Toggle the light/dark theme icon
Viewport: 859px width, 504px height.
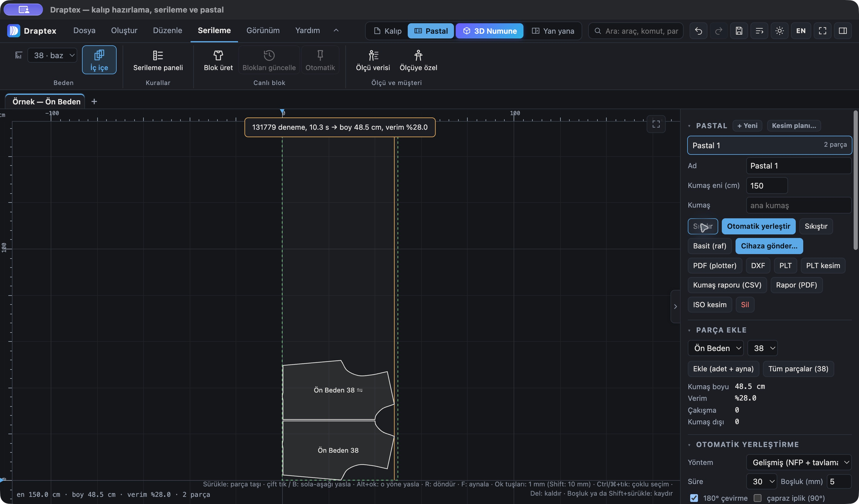(x=780, y=31)
